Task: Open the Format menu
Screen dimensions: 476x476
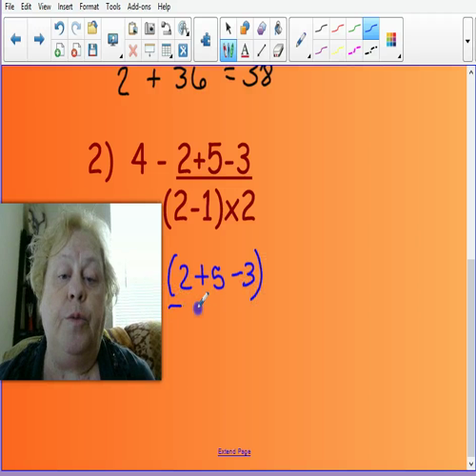Action: point(89,7)
